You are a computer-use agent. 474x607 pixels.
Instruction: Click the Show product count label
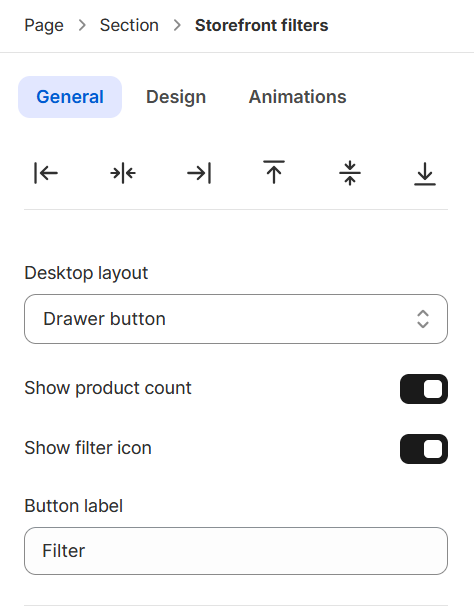(x=108, y=388)
